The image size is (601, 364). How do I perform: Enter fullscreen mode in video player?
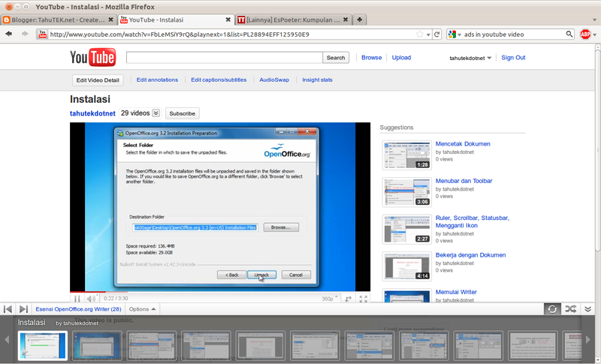364,298
